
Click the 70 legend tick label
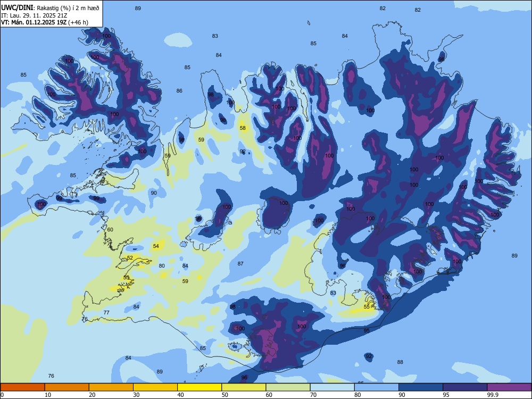pyautogui.click(x=313, y=395)
